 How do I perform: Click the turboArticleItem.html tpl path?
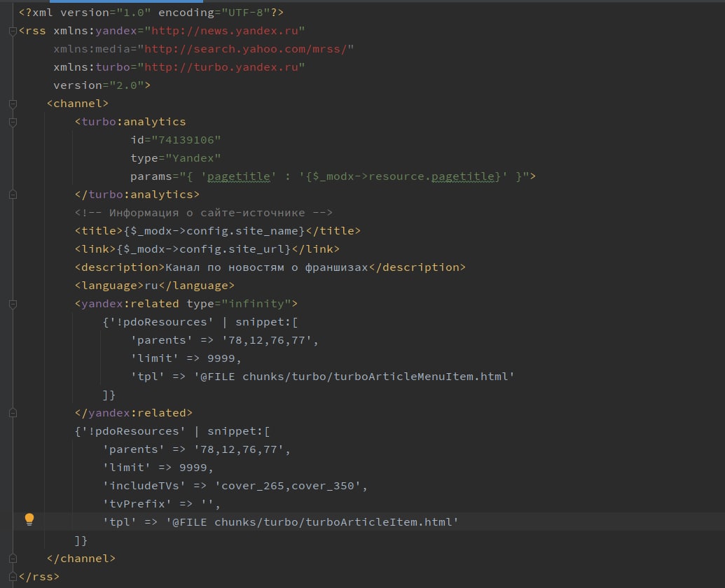312,522
